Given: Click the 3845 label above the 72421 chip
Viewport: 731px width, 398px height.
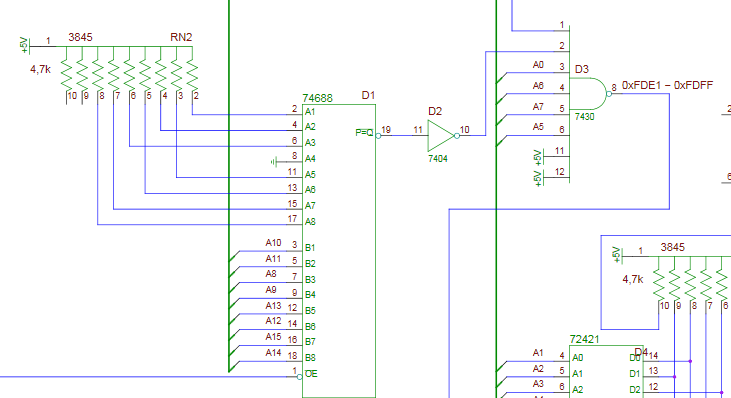Looking at the screenshot, I should (673, 247).
